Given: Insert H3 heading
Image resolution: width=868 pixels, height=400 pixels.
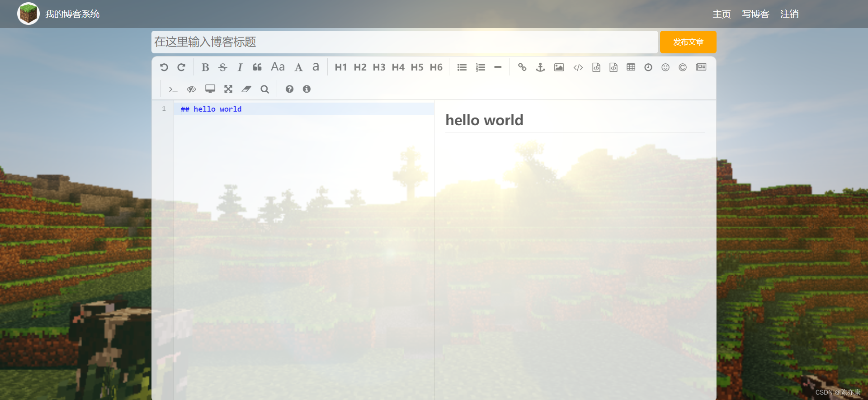Looking at the screenshot, I should point(379,67).
